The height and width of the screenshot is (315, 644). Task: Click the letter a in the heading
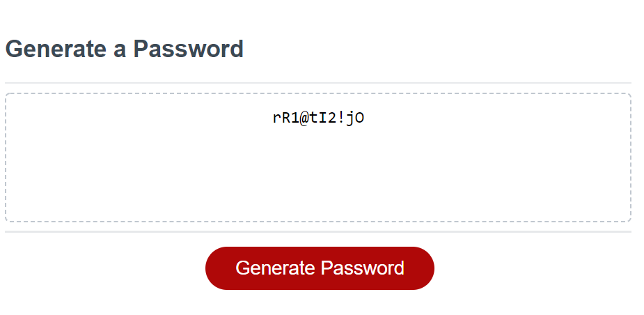[120, 52]
